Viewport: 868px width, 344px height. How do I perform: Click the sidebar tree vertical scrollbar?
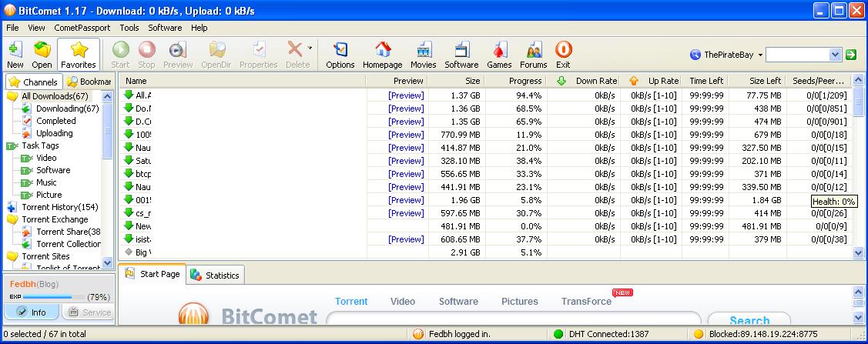click(x=107, y=180)
